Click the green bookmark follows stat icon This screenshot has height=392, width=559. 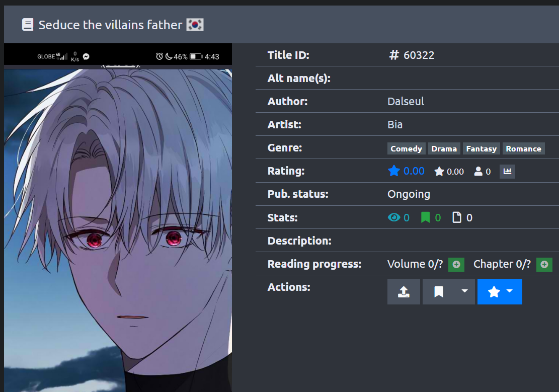[x=425, y=217]
